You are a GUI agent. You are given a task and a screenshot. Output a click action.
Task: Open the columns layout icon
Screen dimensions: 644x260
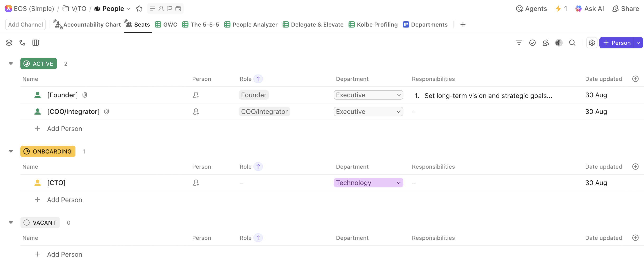coord(36,43)
